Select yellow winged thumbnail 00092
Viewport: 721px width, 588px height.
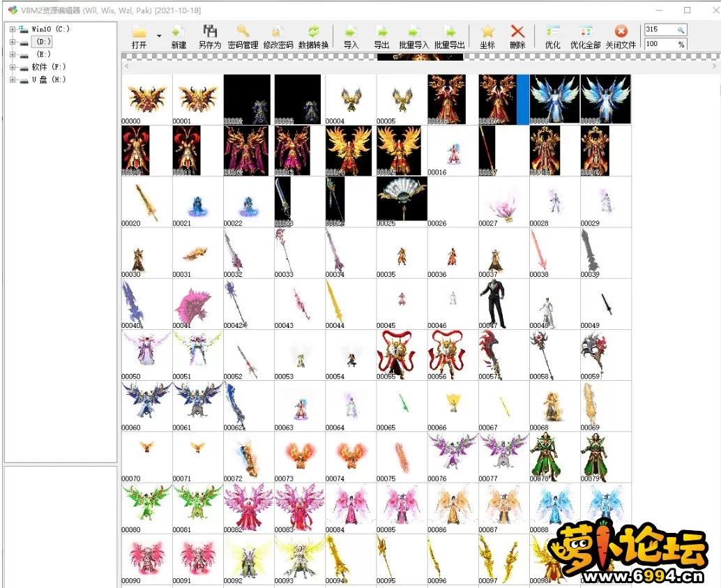click(x=249, y=559)
